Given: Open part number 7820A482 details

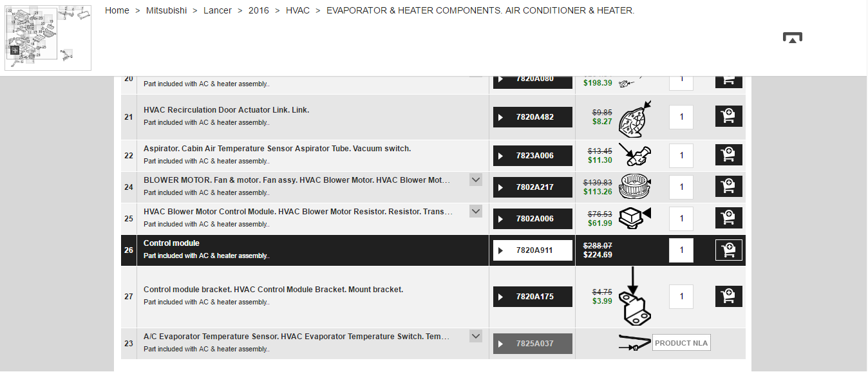Looking at the screenshot, I should coord(533,117).
